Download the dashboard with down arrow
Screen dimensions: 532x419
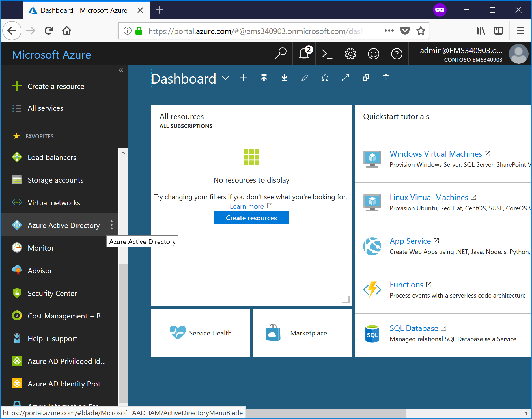click(x=284, y=78)
